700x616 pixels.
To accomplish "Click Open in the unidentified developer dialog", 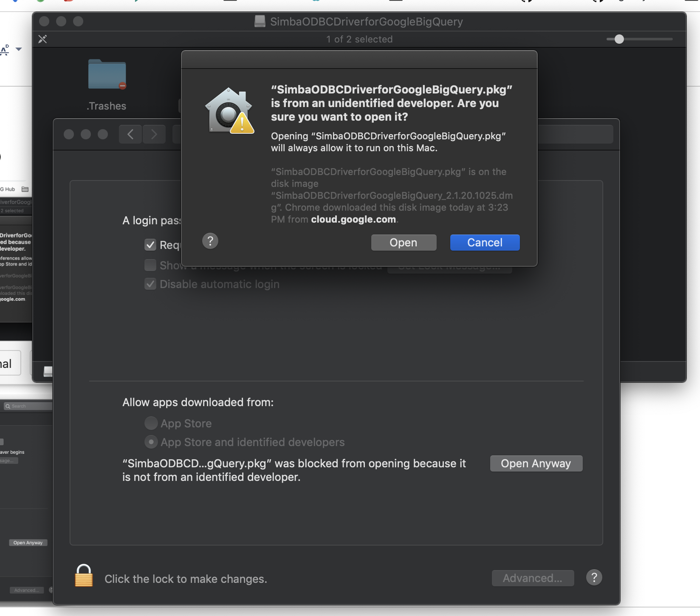I will (404, 243).
